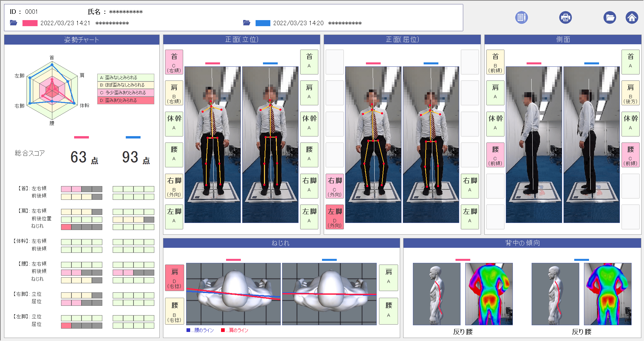
Task: Select the 首 C(右傾) grade badge in 正面(立位)
Action: (x=174, y=62)
